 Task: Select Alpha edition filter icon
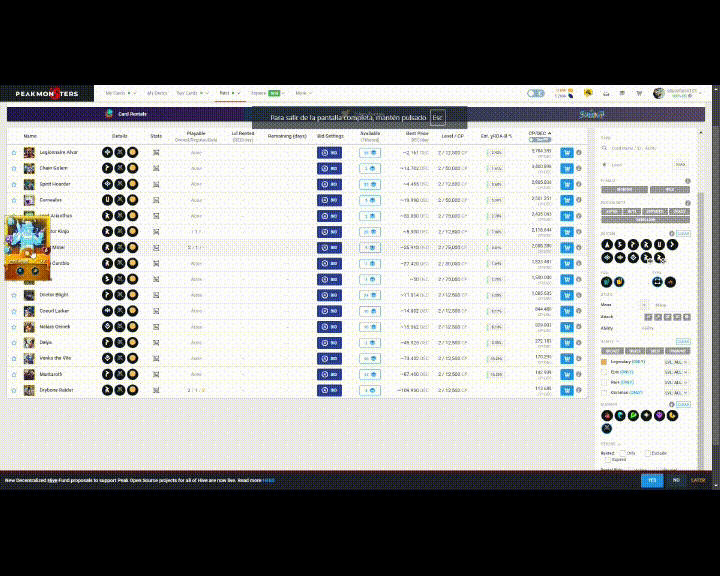(x=607, y=245)
